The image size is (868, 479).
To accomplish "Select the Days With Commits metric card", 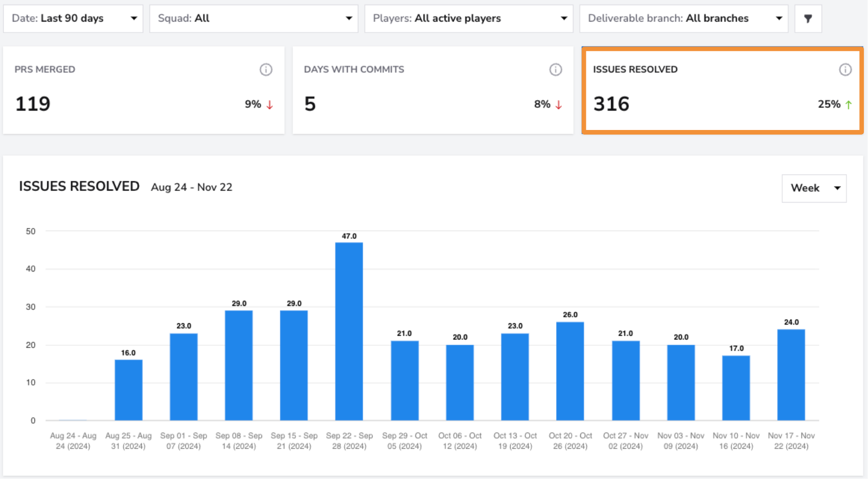I will click(x=433, y=90).
